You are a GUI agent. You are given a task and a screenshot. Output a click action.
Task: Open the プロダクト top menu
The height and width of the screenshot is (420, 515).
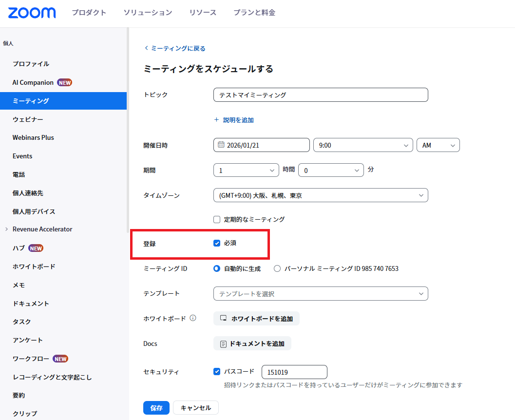coord(89,13)
